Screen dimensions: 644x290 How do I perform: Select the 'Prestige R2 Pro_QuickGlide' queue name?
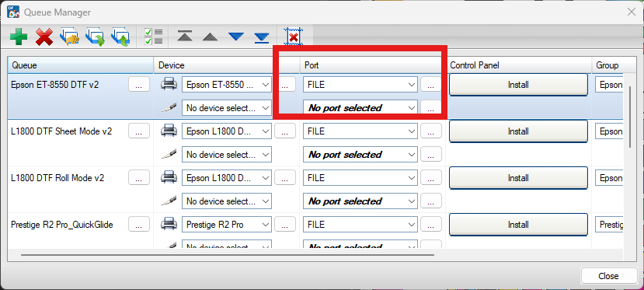point(62,225)
